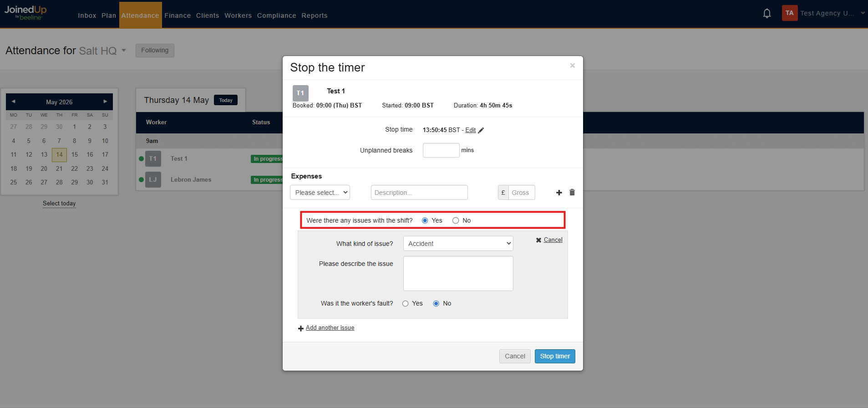Select Yes for issues with the shift
The image size is (868, 408).
[x=425, y=220]
